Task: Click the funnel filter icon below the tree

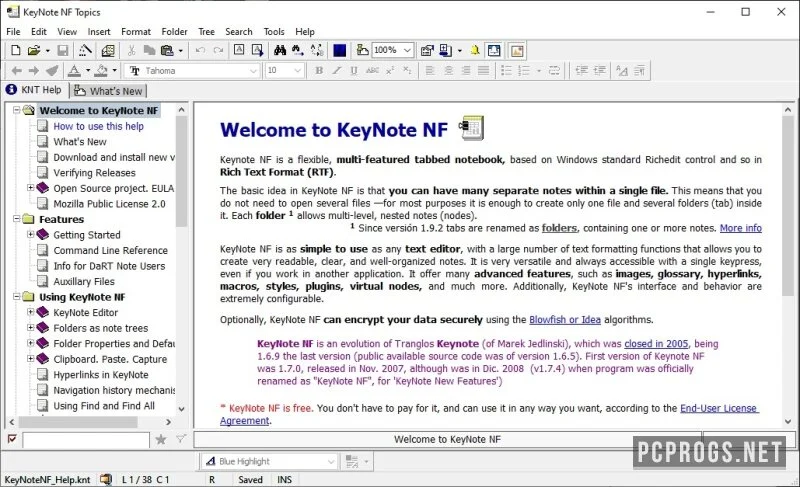Action: click(x=181, y=439)
